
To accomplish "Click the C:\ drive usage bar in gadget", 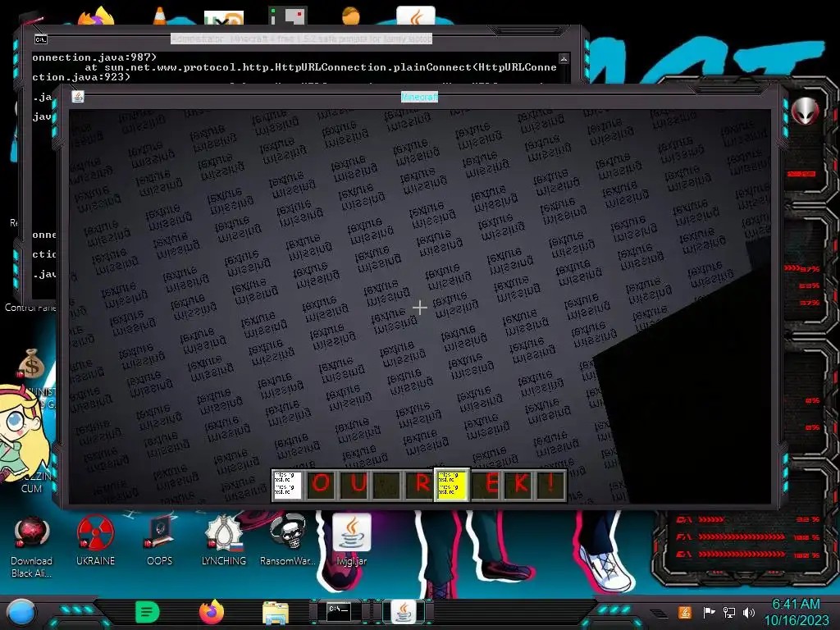I will click(748, 519).
